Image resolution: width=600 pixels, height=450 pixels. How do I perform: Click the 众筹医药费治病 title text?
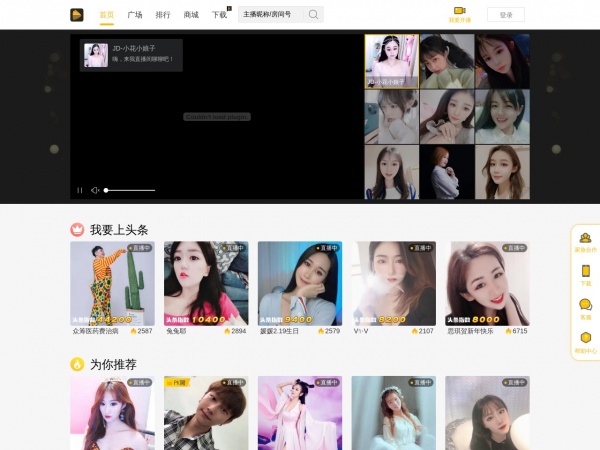tap(95, 331)
